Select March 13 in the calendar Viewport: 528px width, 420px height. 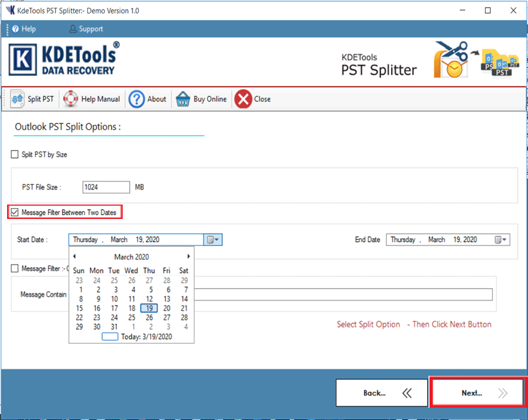tap(166, 299)
